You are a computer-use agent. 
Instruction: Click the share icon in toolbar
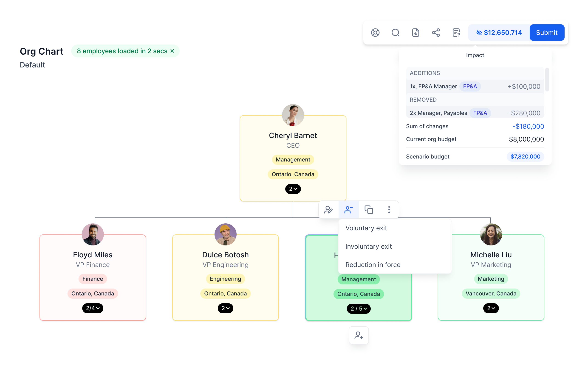pyautogui.click(x=435, y=33)
